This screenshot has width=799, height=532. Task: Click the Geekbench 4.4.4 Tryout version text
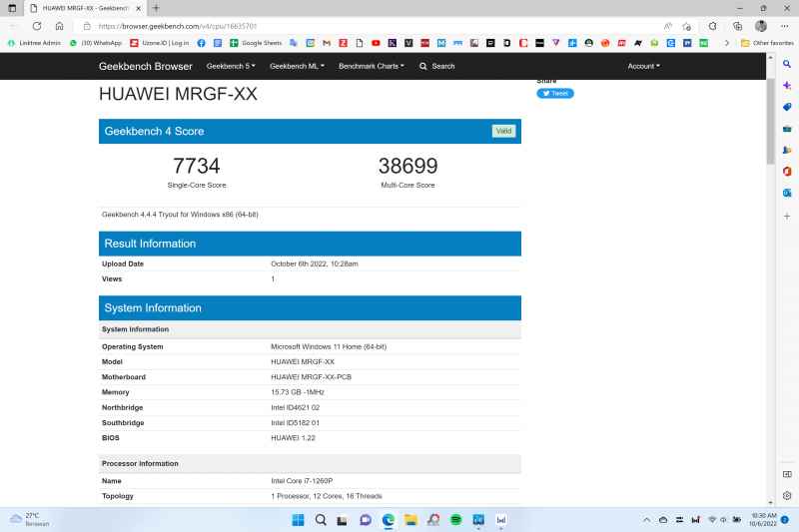click(x=180, y=215)
